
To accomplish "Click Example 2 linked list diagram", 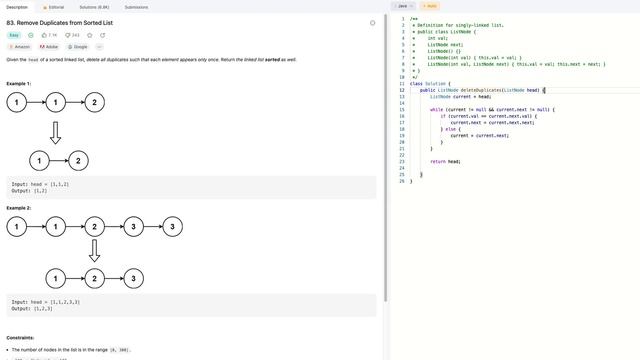I will [95, 252].
